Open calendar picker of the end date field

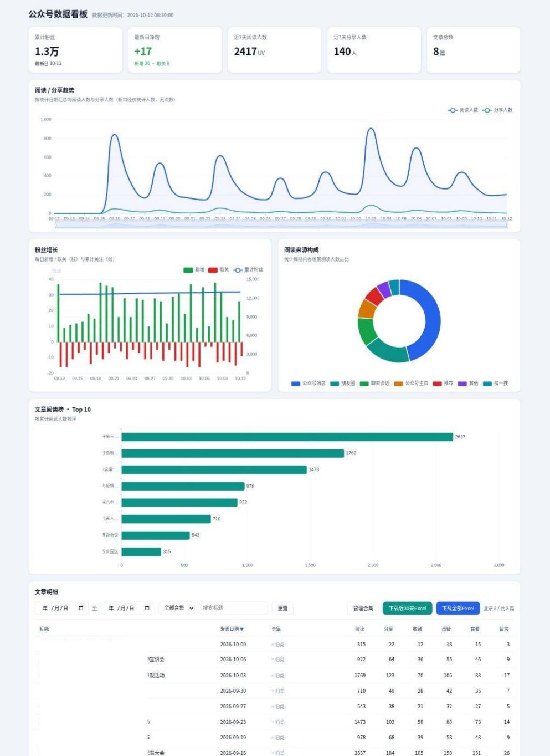[147, 608]
